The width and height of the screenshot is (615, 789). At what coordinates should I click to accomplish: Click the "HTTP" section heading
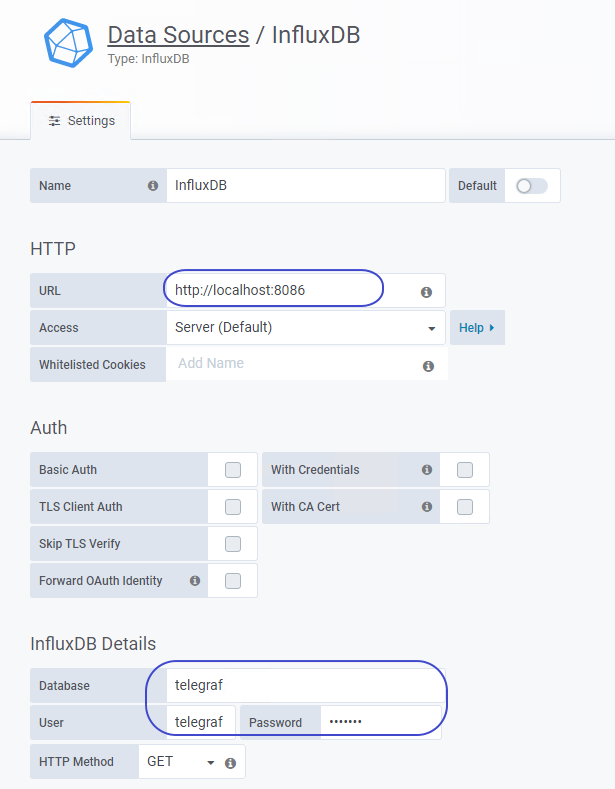pyautogui.click(x=53, y=249)
